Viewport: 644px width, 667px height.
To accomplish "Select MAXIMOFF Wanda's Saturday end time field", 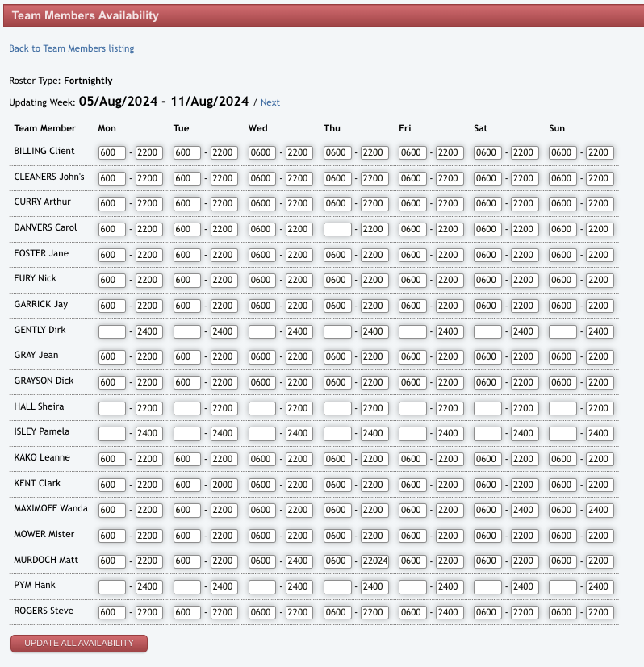I will 525,510.
